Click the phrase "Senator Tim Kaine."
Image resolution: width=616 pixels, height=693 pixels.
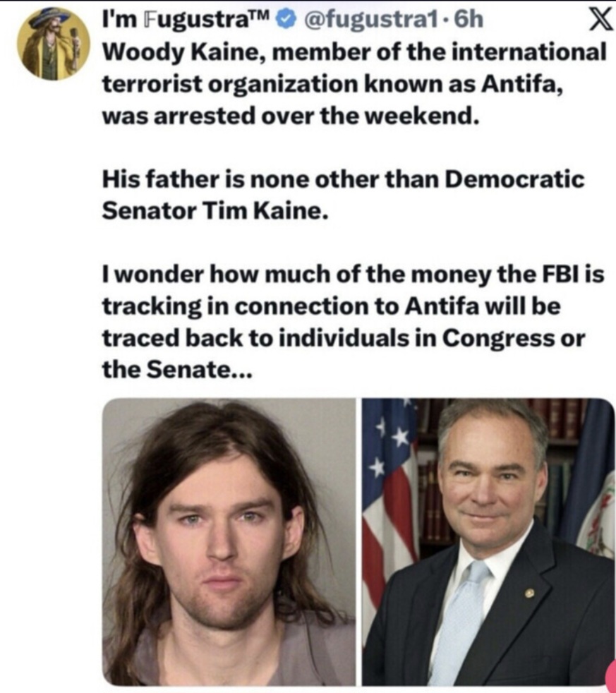(x=215, y=211)
